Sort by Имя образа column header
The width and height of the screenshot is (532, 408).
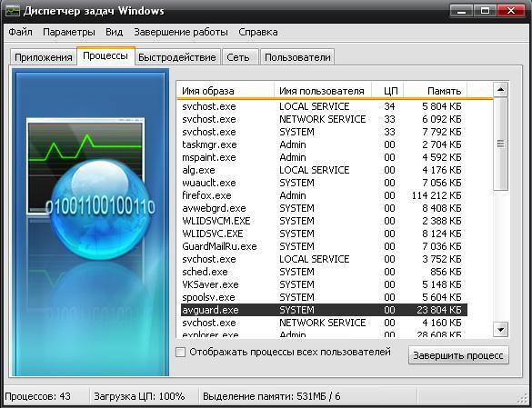click(x=226, y=91)
